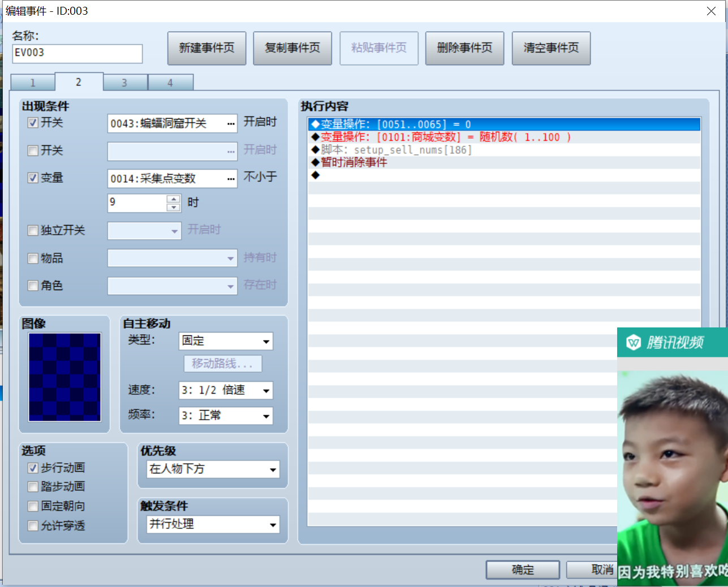Open the 频率 dropdown showing 正常
The height and width of the screenshot is (587, 728).
pyautogui.click(x=226, y=416)
